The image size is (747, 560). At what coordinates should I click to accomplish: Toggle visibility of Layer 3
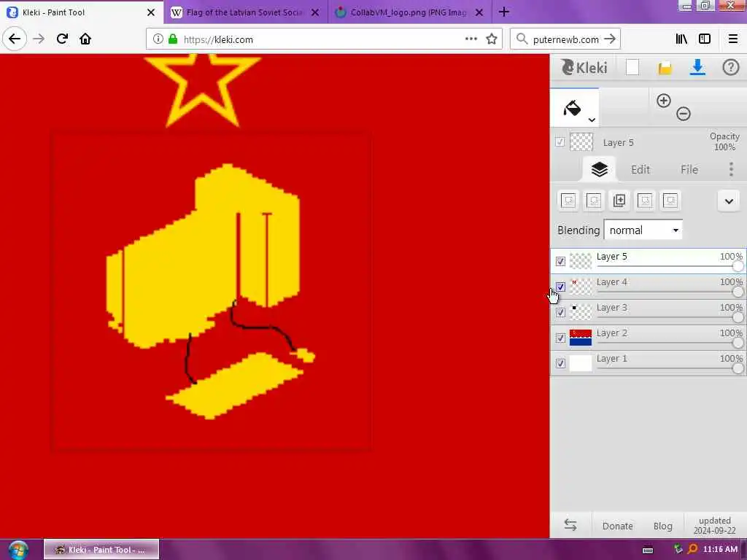560,312
